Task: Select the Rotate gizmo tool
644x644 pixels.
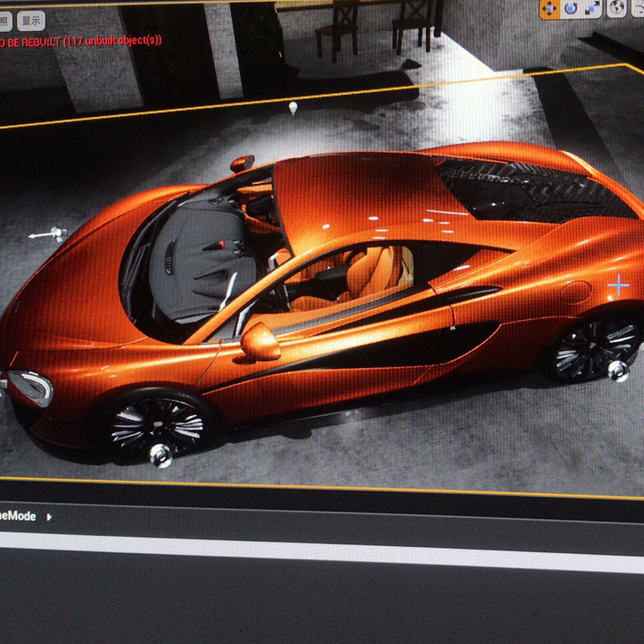Action: (x=571, y=9)
